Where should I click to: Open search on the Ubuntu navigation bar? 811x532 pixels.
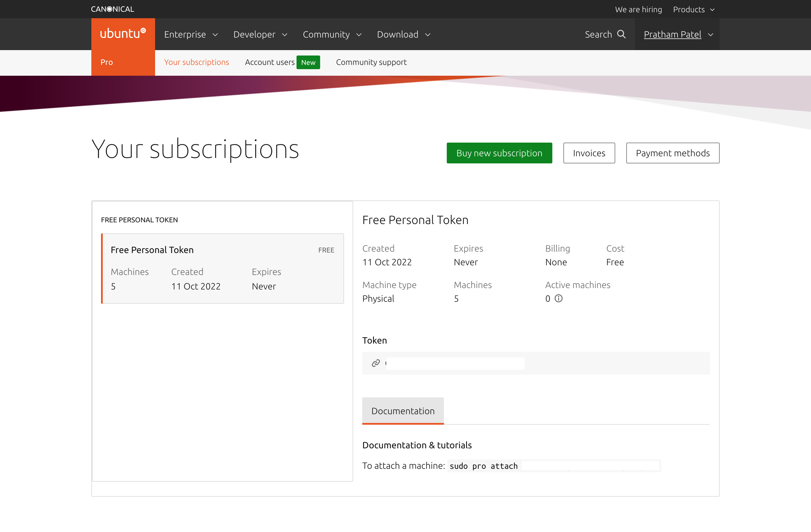click(x=605, y=34)
